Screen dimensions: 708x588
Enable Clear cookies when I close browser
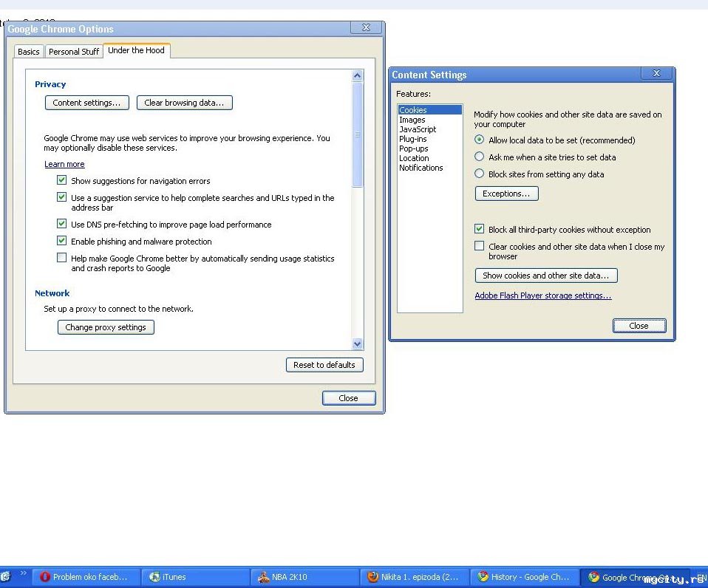point(480,246)
